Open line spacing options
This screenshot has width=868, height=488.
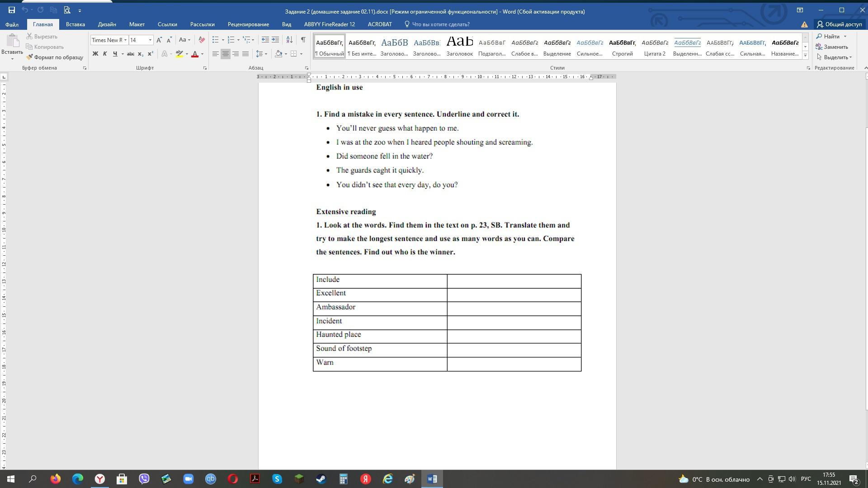point(259,54)
